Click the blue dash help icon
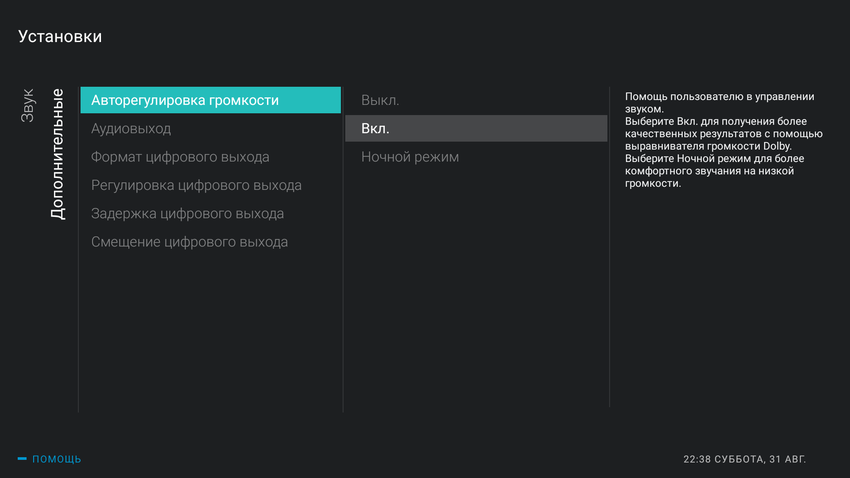The width and height of the screenshot is (850, 478). click(x=22, y=459)
